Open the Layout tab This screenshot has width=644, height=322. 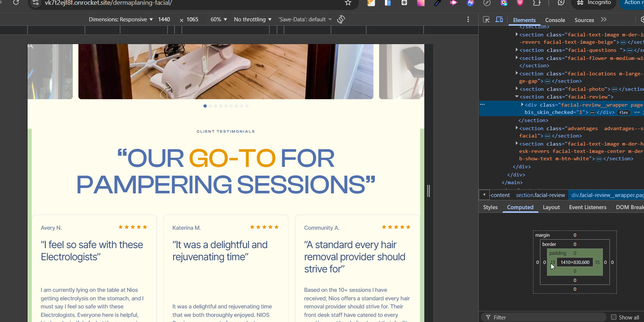coord(551,207)
